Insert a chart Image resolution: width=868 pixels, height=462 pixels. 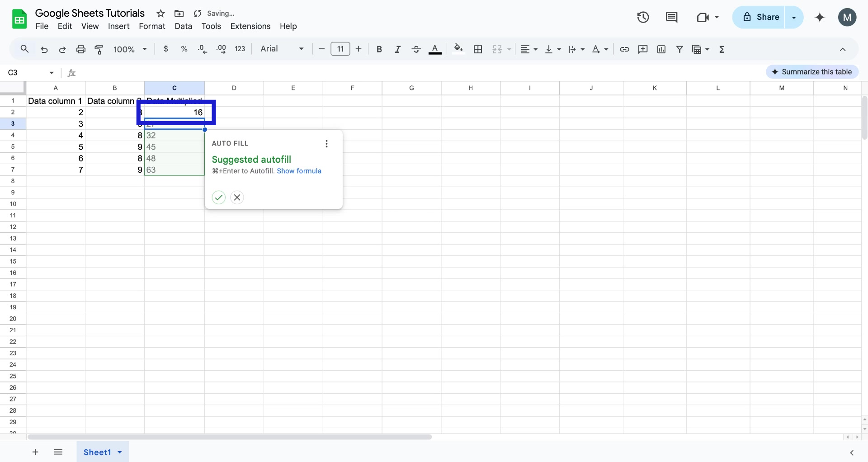[x=661, y=49]
